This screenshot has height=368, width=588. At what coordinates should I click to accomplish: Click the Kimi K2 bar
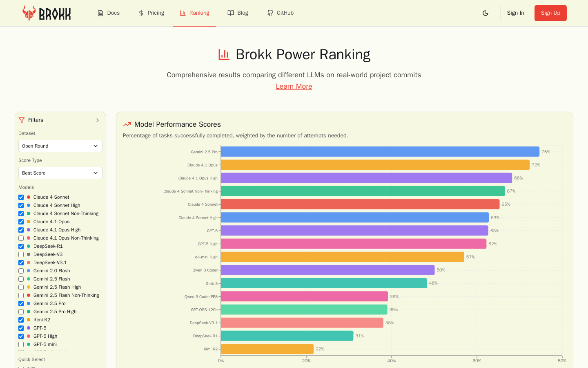coord(267,349)
